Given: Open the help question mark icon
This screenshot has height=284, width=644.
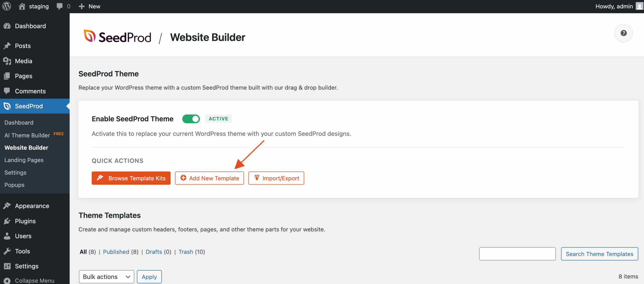Looking at the screenshot, I should [623, 33].
